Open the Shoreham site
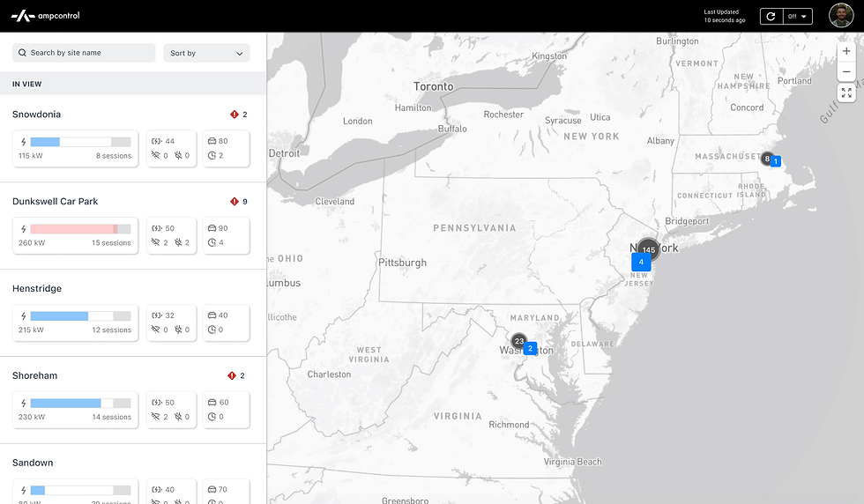Viewport: 864px width, 504px height. click(x=34, y=375)
